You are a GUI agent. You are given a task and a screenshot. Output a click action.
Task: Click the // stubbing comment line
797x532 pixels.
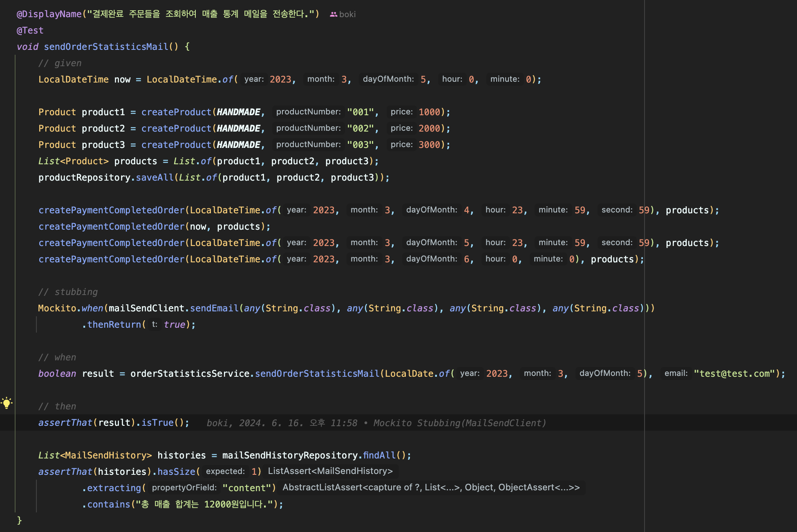click(x=68, y=292)
